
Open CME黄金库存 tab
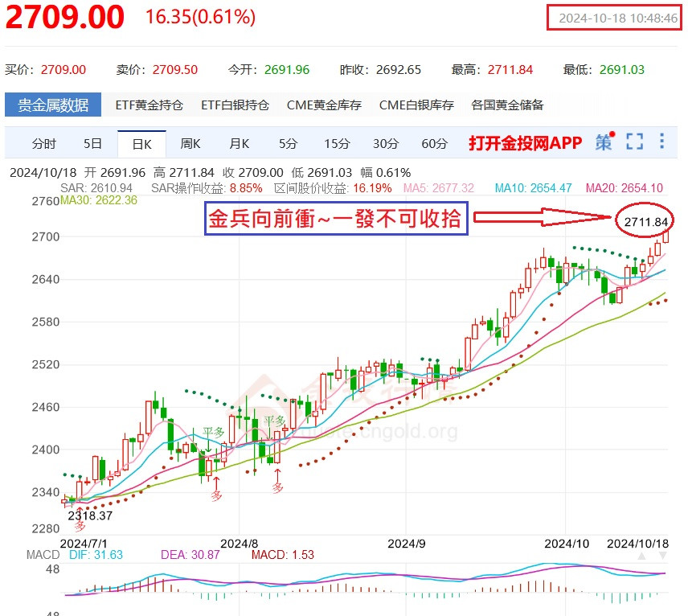pos(324,105)
